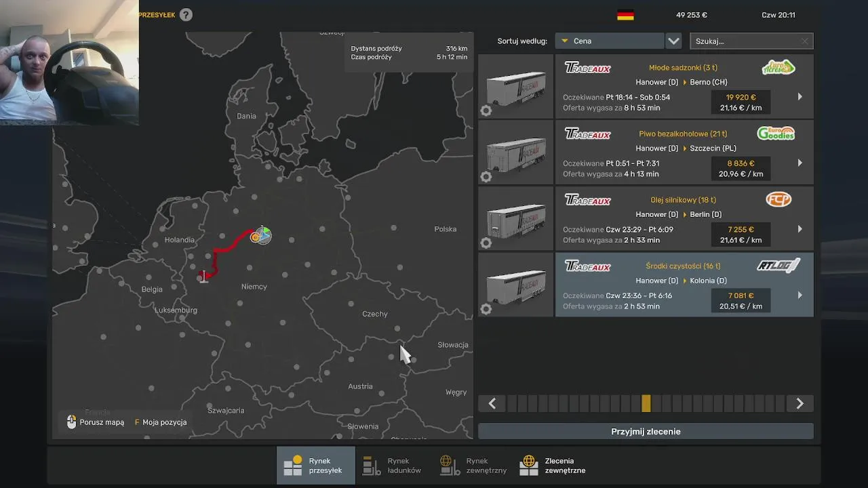Screen dimensions: 868x488
Task: Open the Cena sort dropdown
Action: [609, 41]
